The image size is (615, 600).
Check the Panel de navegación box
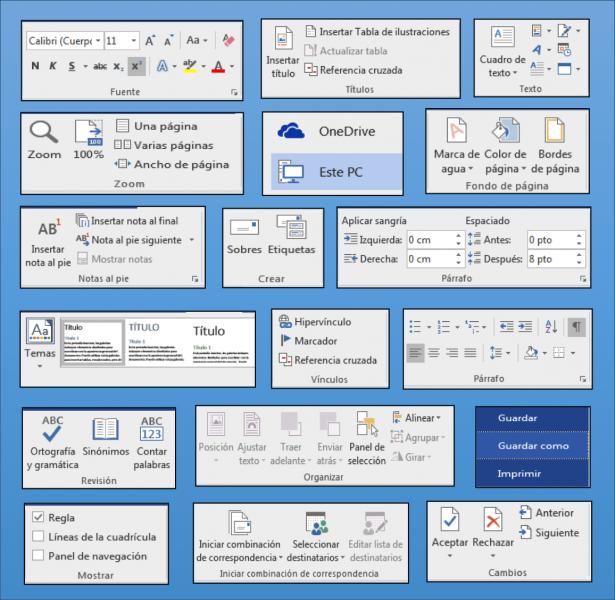point(38,556)
